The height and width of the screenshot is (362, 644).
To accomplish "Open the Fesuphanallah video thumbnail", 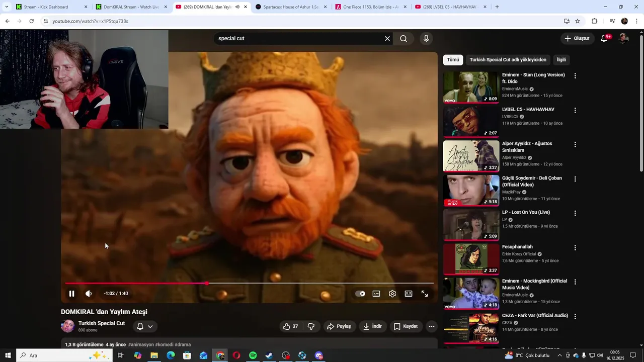I will 471,259.
